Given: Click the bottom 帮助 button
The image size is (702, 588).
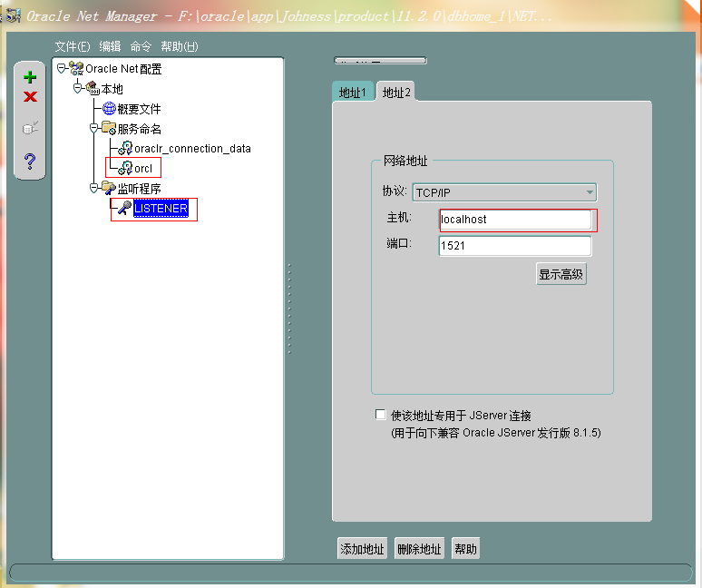Looking at the screenshot, I should click(465, 549).
